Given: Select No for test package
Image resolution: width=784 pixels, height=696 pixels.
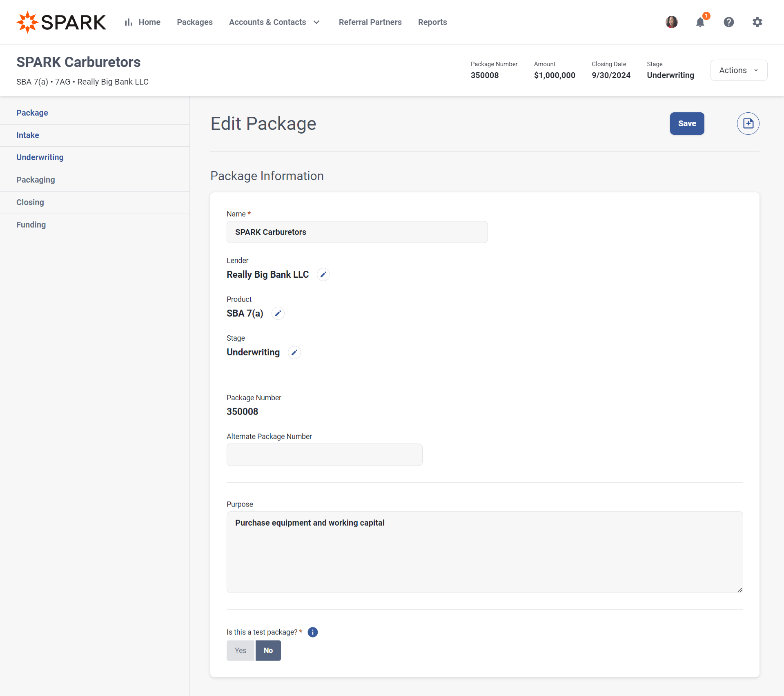Looking at the screenshot, I should pos(268,650).
